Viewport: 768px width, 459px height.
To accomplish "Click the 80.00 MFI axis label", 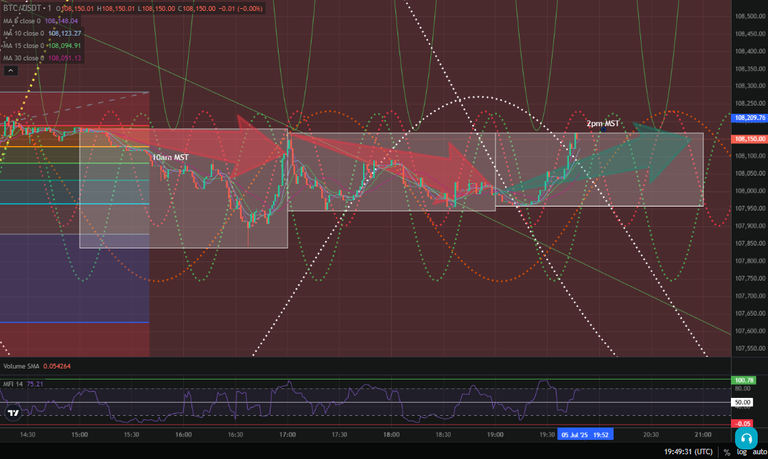I will (742, 388).
